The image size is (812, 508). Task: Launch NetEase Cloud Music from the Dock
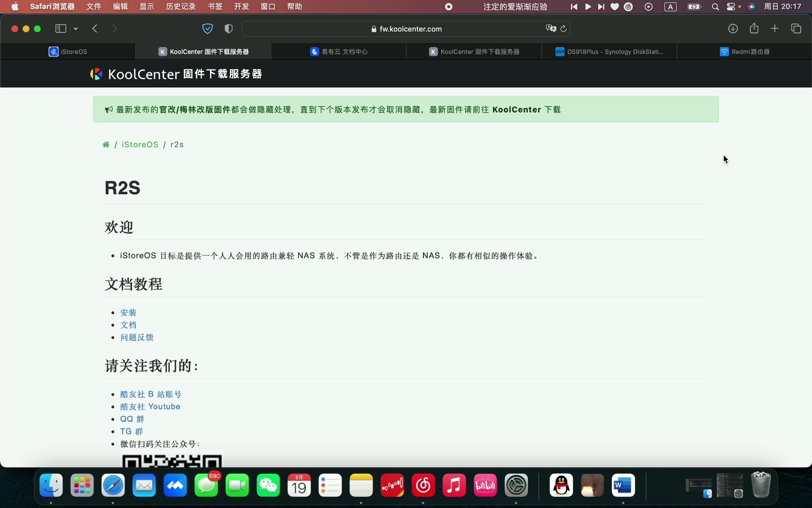click(x=422, y=485)
